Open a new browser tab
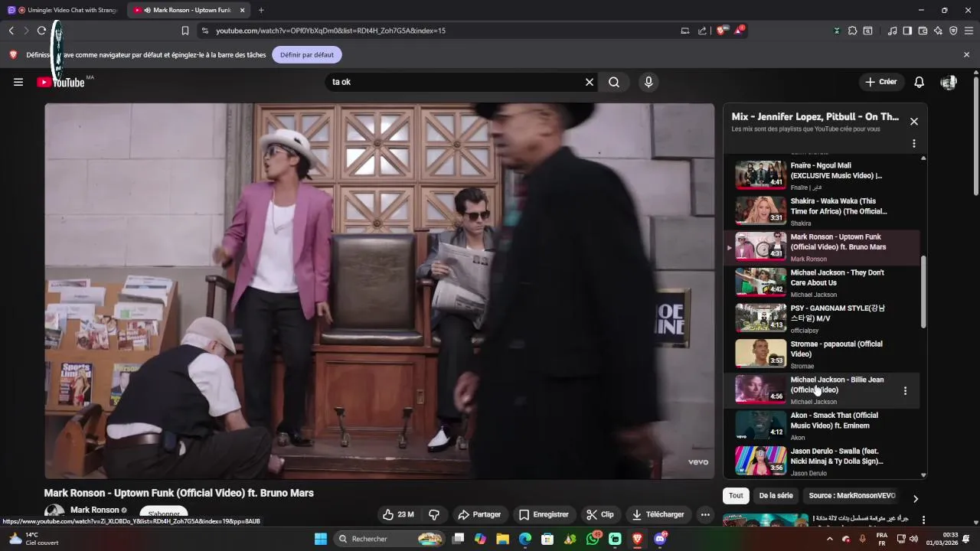 click(x=261, y=10)
